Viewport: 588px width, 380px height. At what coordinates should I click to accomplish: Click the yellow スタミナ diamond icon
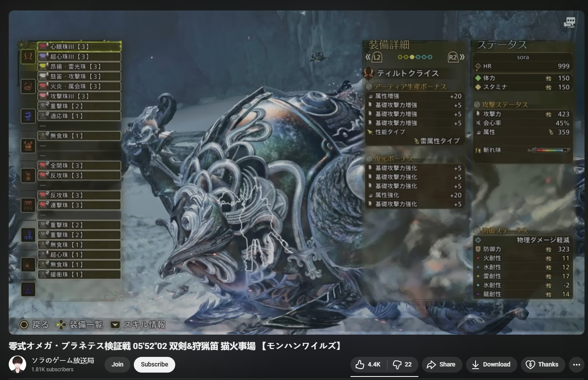coord(478,87)
